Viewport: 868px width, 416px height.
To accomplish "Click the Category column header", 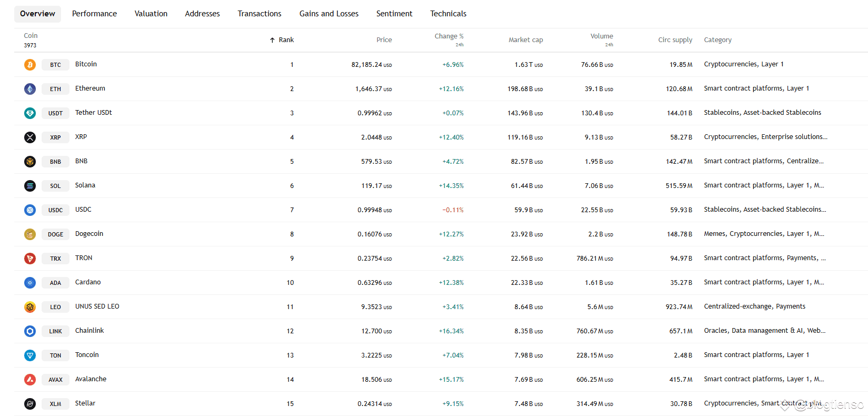I will click(x=718, y=40).
